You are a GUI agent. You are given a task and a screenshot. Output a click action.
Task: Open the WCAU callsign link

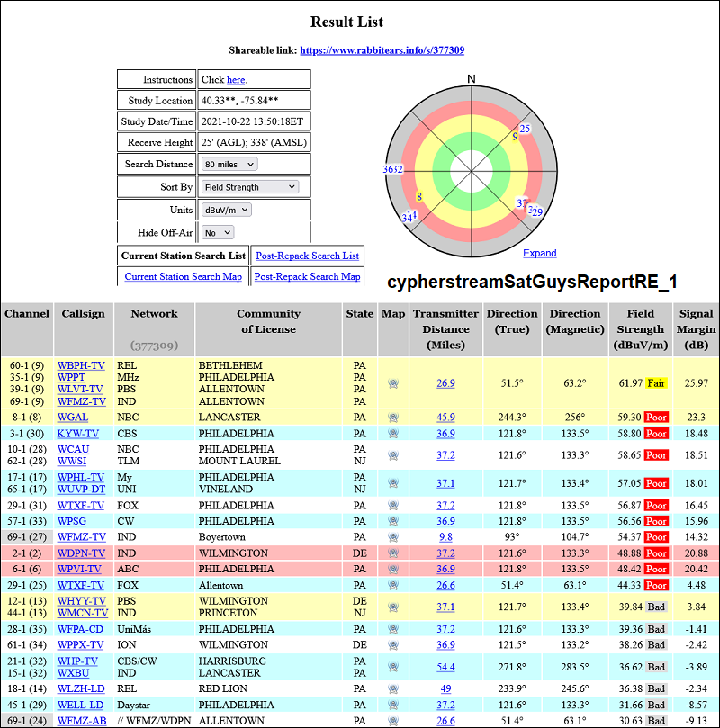coord(73,449)
